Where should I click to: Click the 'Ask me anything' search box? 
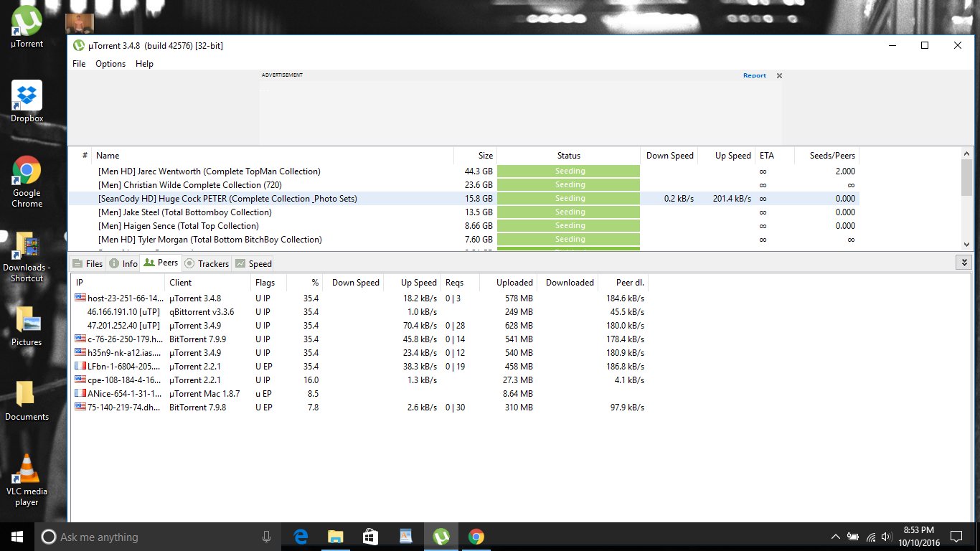(143, 537)
